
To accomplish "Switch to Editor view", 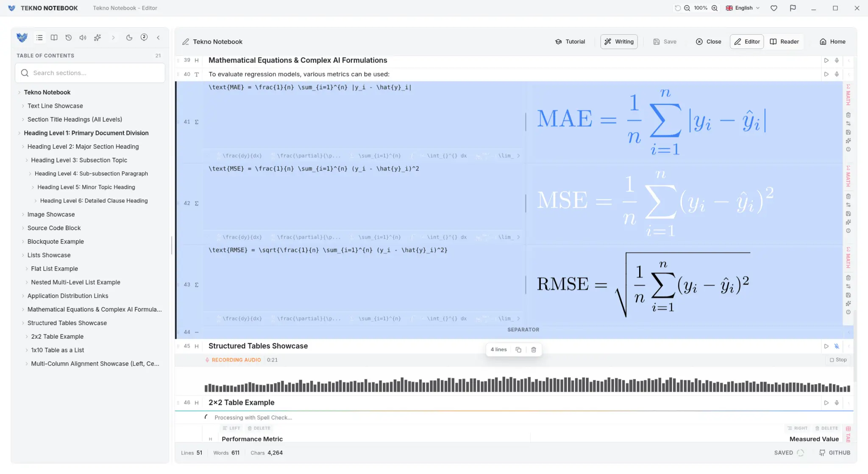I will tap(747, 42).
